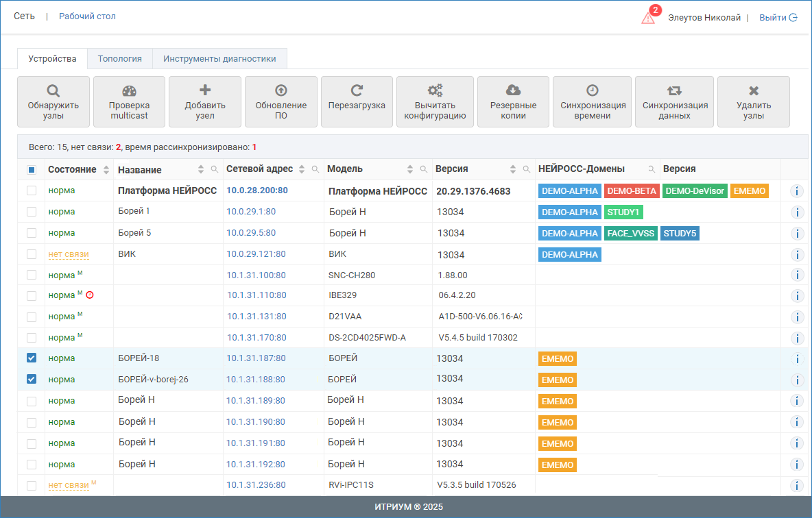812x518 pixels.
Task: Open search in the first Версия column
Action: tap(526, 169)
